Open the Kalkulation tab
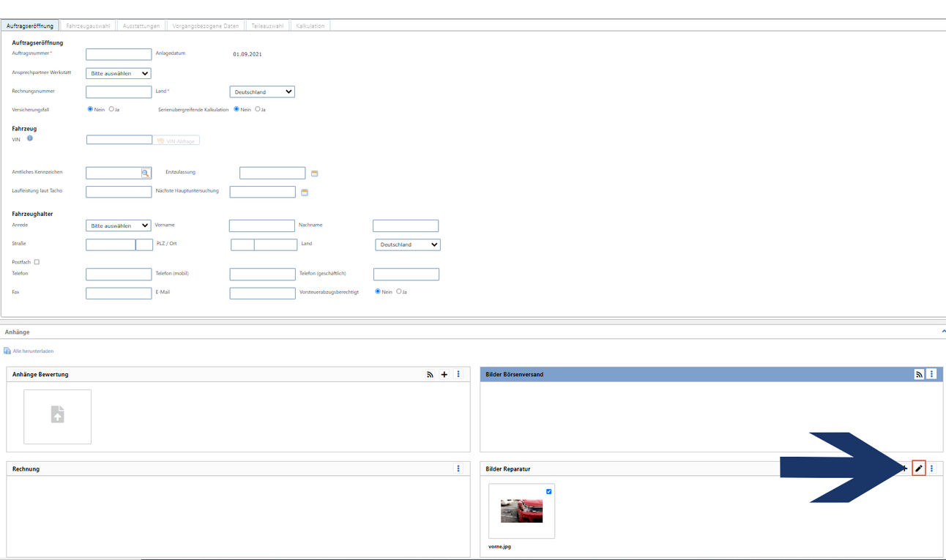 pyautogui.click(x=310, y=26)
